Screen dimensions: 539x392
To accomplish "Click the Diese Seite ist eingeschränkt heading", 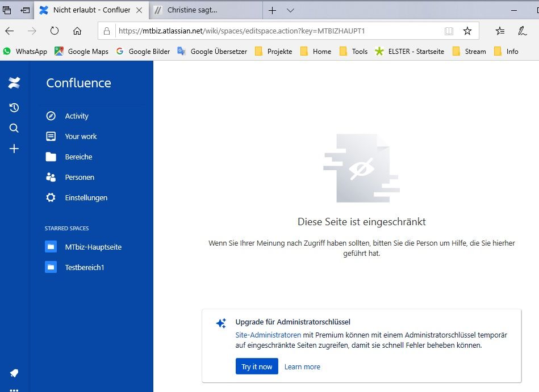I will click(x=362, y=222).
